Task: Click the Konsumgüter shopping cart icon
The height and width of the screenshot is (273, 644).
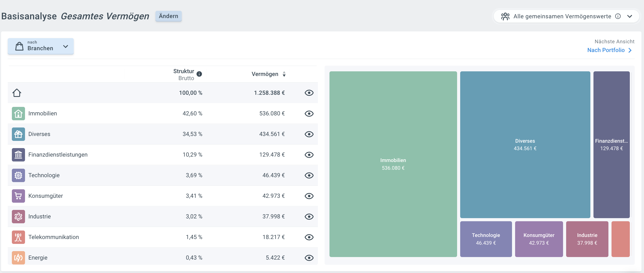Action: coord(18,196)
